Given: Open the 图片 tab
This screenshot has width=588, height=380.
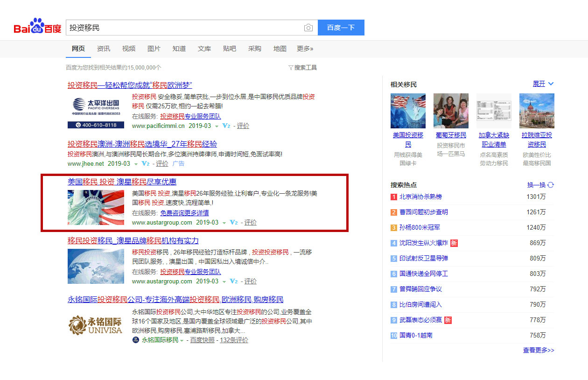Looking at the screenshot, I should (154, 49).
